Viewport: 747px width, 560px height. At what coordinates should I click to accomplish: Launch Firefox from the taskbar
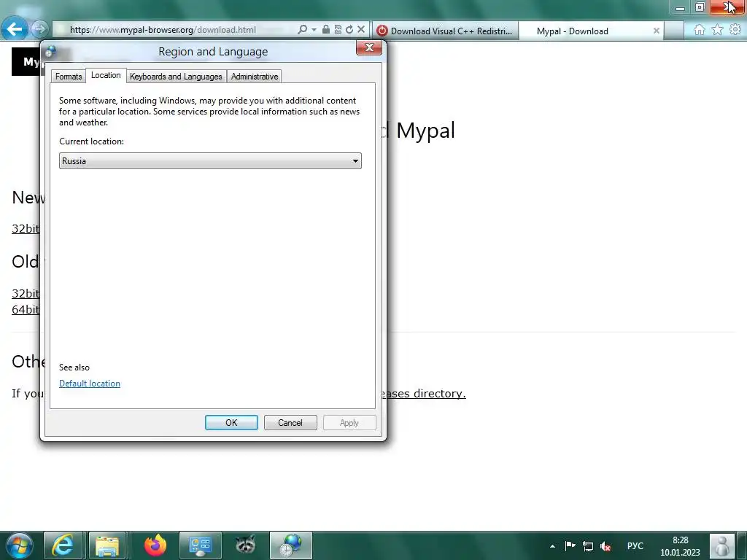click(x=155, y=545)
